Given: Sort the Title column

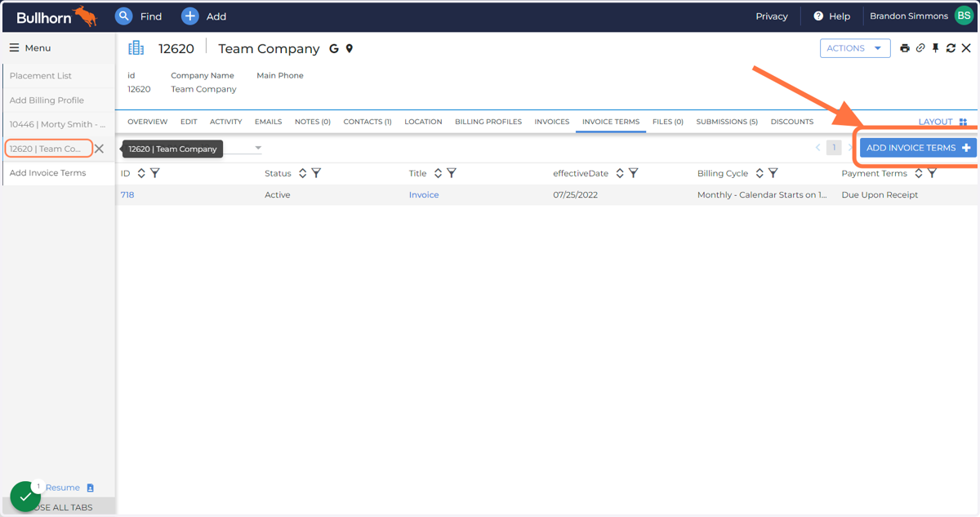Looking at the screenshot, I should coord(438,173).
